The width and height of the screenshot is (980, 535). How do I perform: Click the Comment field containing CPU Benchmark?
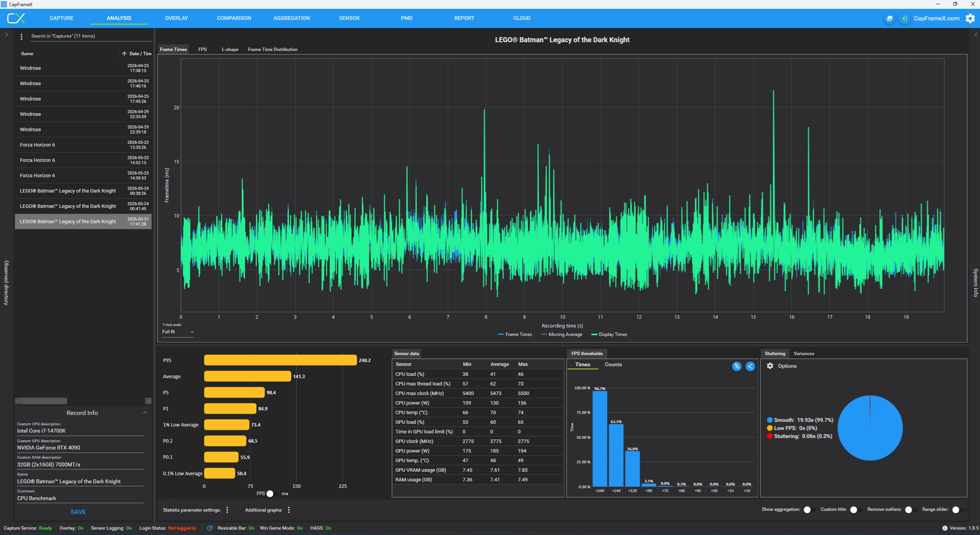click(x=80, y=498)
